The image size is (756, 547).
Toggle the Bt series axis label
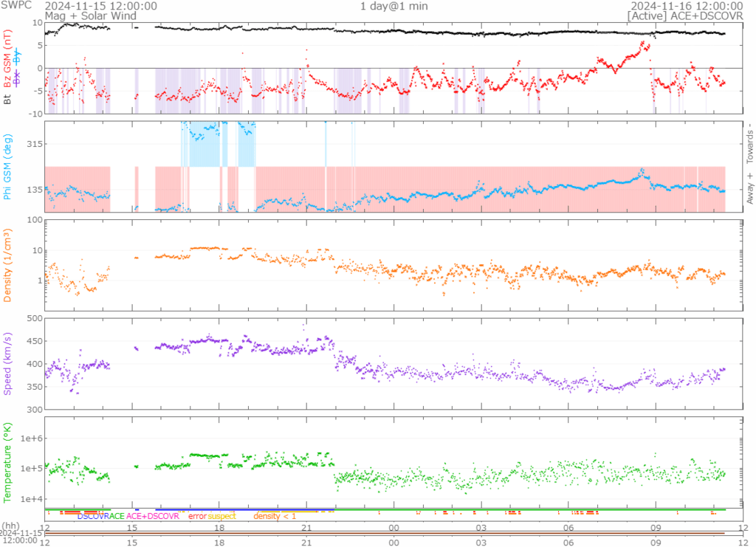tap(8, 97)
